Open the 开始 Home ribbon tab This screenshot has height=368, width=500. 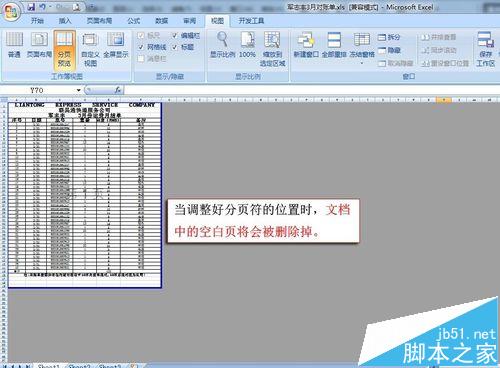pos(37,21)
